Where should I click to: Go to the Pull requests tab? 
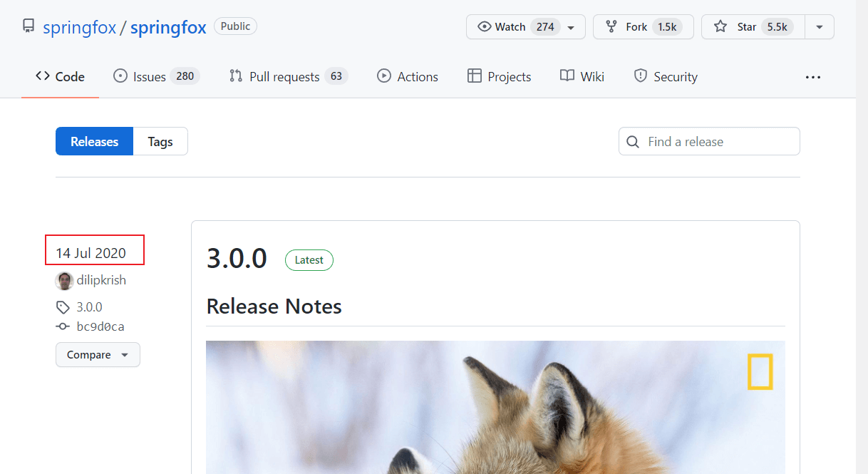pos(288,76)
